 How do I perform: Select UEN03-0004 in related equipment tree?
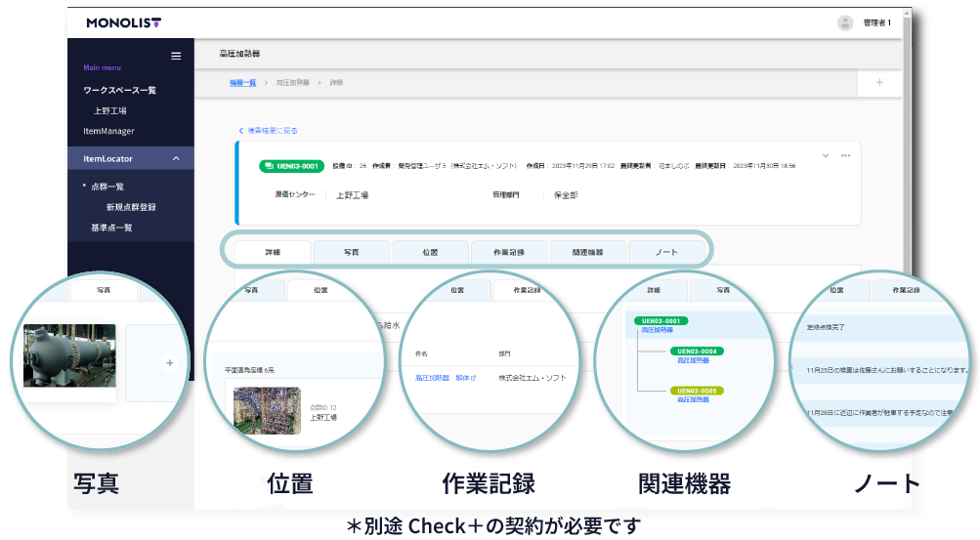(697, 351)
